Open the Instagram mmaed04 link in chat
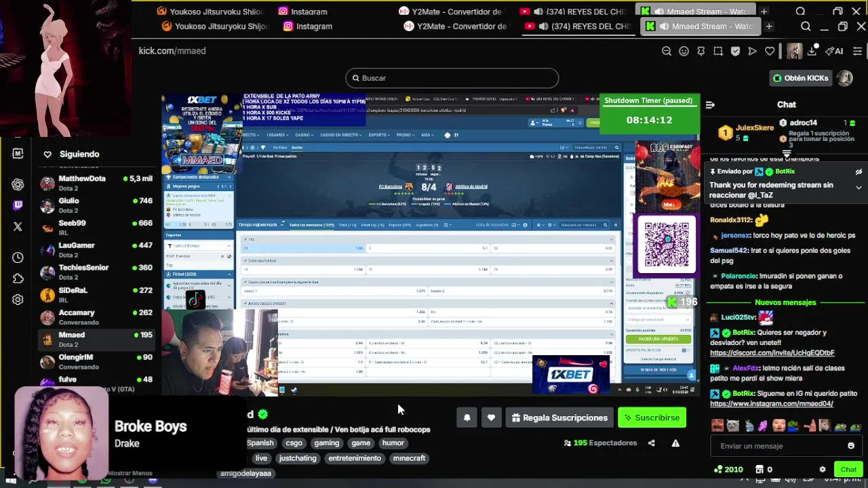The image size is (868, 488). pyautogui.click(x=772, y=403)
